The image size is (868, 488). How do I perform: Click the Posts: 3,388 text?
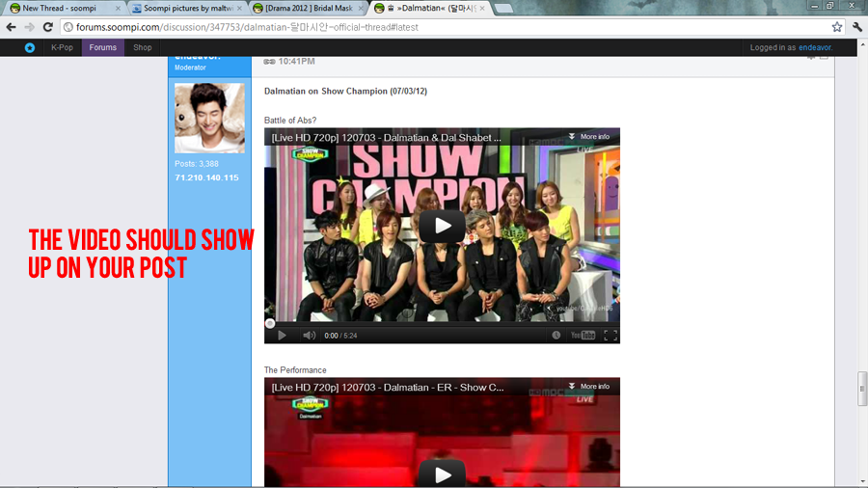[x=197, y=164]
